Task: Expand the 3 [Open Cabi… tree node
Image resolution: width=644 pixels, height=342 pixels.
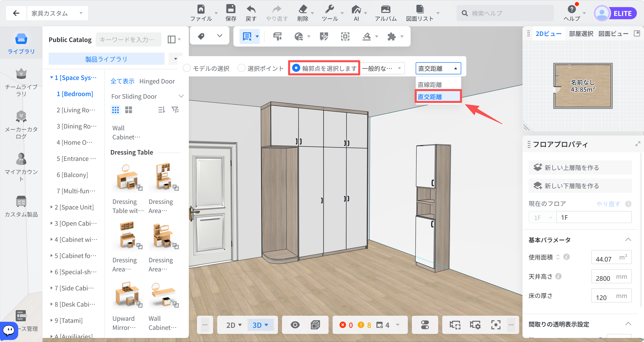Action: click(52, 223)
